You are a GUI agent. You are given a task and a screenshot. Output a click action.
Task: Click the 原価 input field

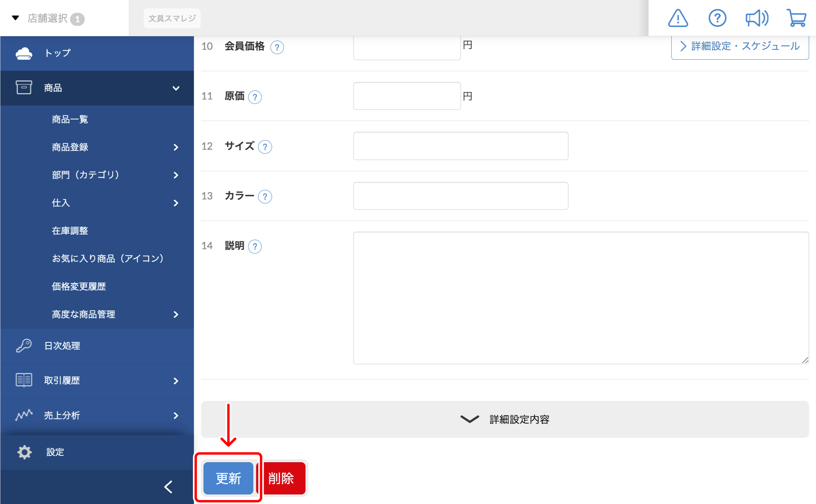pos(407,96)
